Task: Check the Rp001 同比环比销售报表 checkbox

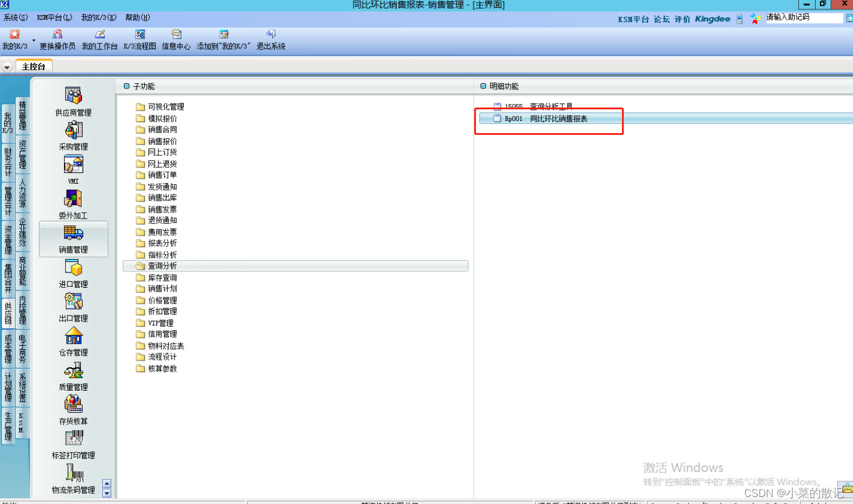Action: tap(497, 118)
